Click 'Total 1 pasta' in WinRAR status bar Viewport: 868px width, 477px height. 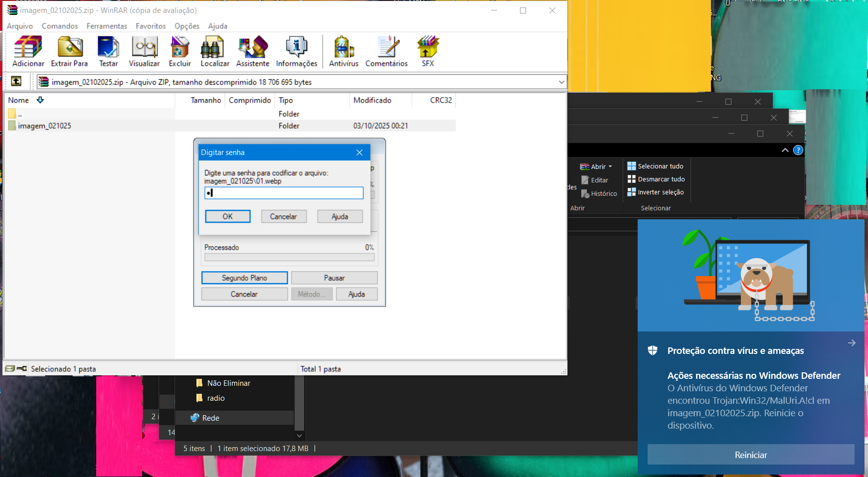click(321, 369)
